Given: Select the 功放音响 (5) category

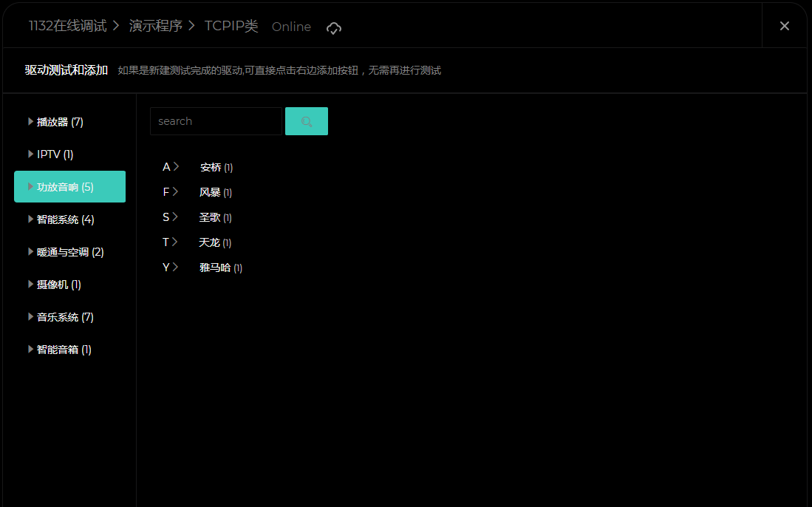Looking at the screenshot, I should tap(70, 186).
